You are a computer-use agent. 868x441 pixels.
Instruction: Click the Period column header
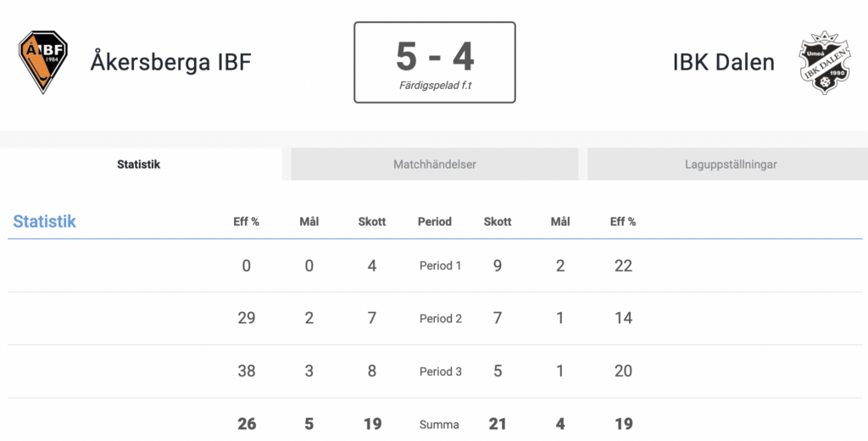[x=435, y=221]
